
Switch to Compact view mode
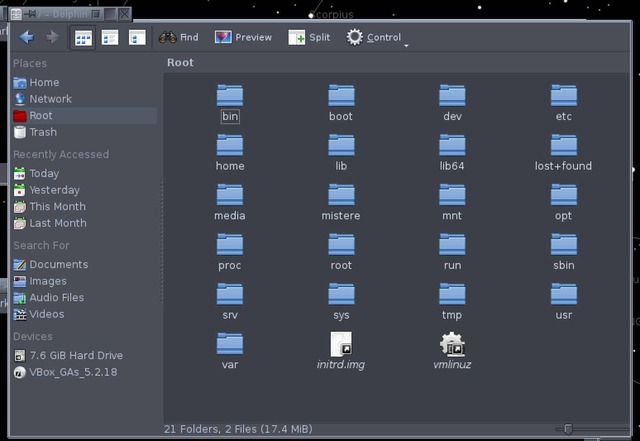tap(110, 38)
